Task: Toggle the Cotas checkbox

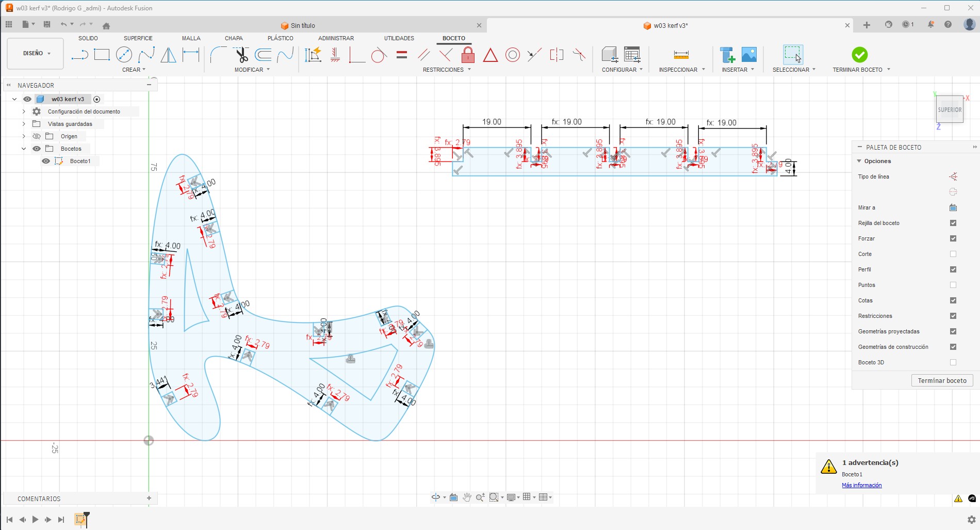Action: pos(953,300)
